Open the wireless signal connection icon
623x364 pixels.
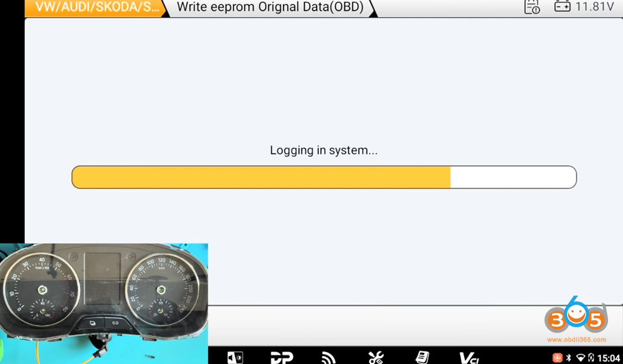click(328, 358)
